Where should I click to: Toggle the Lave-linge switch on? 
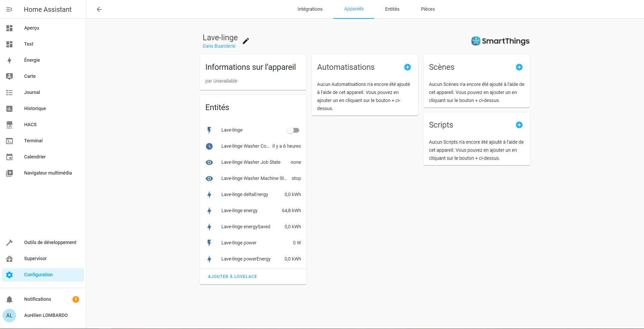click(x=293, y=130)
